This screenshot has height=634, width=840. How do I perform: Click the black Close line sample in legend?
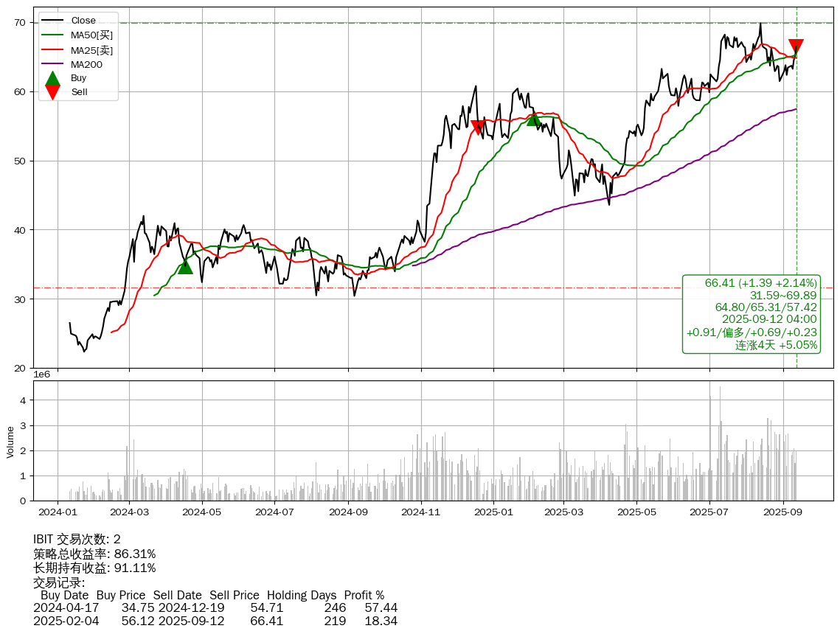coord(52,21)
